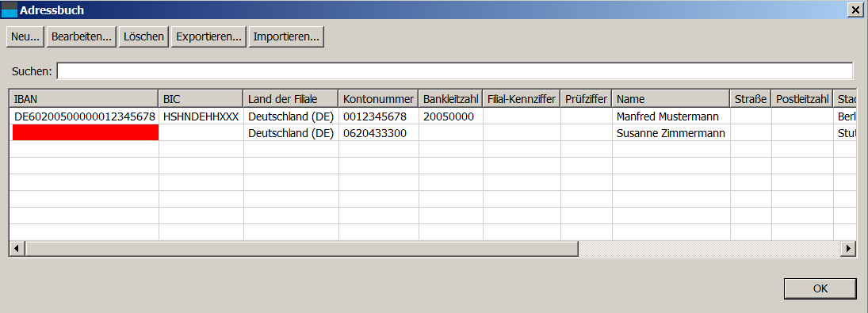The height and width of the screenshot is (313, 868).
Task: Select the Manfred Mustermann row
Action: tap(433, 116)
